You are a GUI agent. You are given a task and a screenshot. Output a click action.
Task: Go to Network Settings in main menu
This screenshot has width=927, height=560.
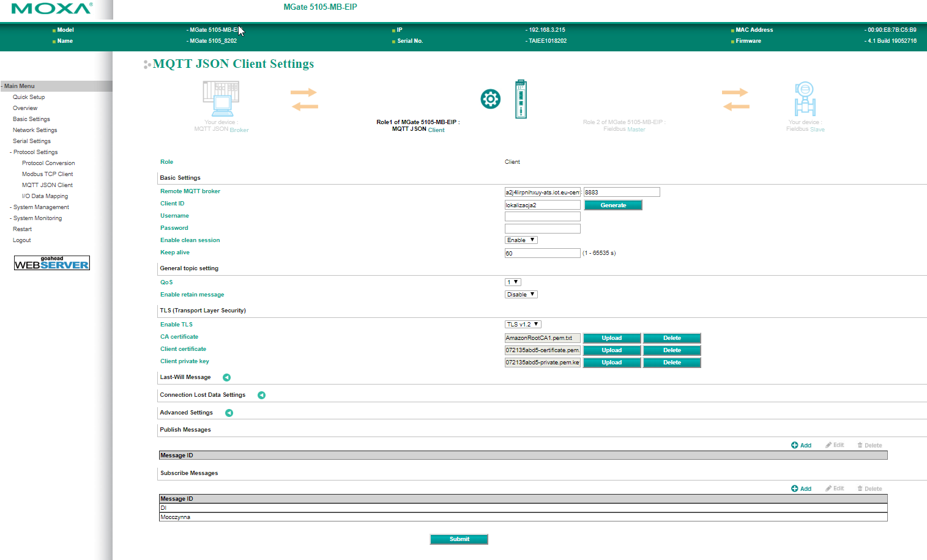[x=35, y=130]
